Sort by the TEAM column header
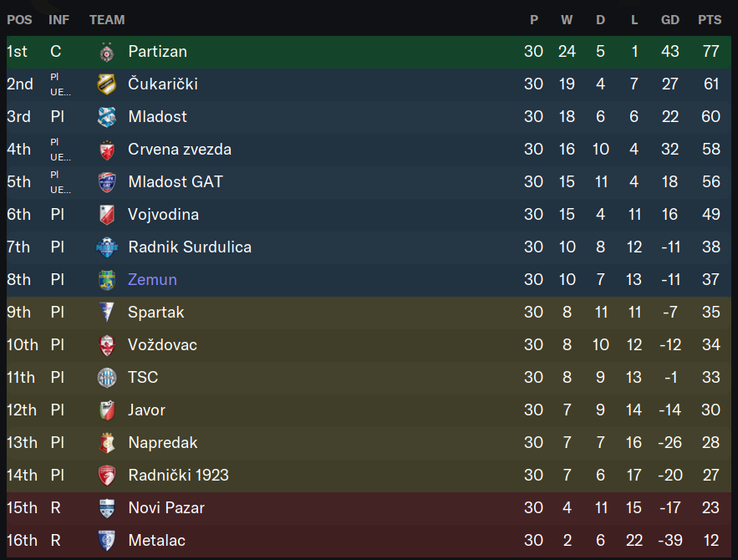The width and height of the screenshot is (738, 560). [107, 20]
